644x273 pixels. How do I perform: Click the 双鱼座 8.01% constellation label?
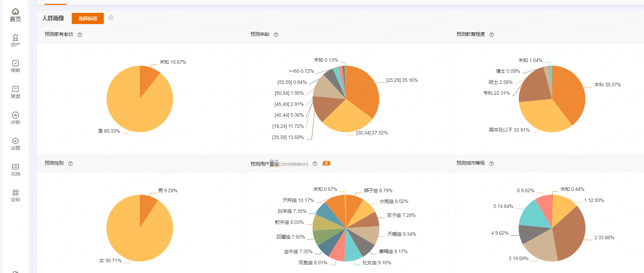click(313, 263)
